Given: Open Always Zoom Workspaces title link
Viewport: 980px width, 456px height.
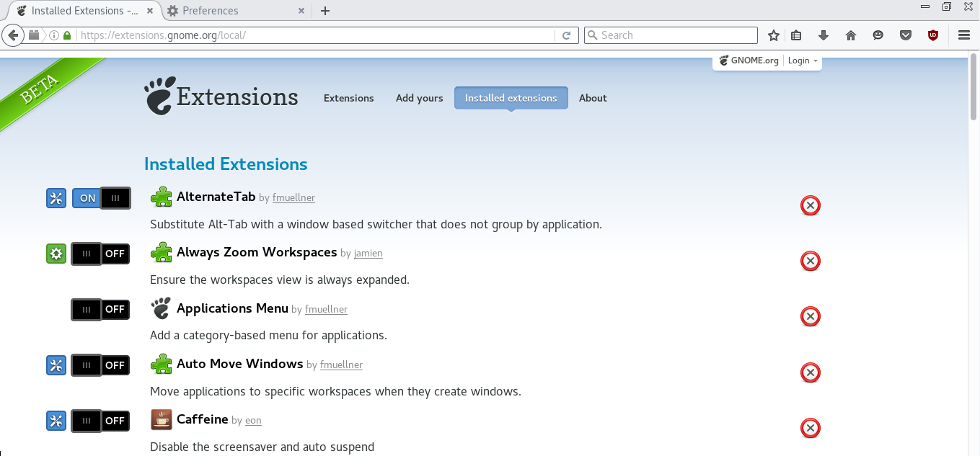Looking at the screenshot, I should pos(257,252).
